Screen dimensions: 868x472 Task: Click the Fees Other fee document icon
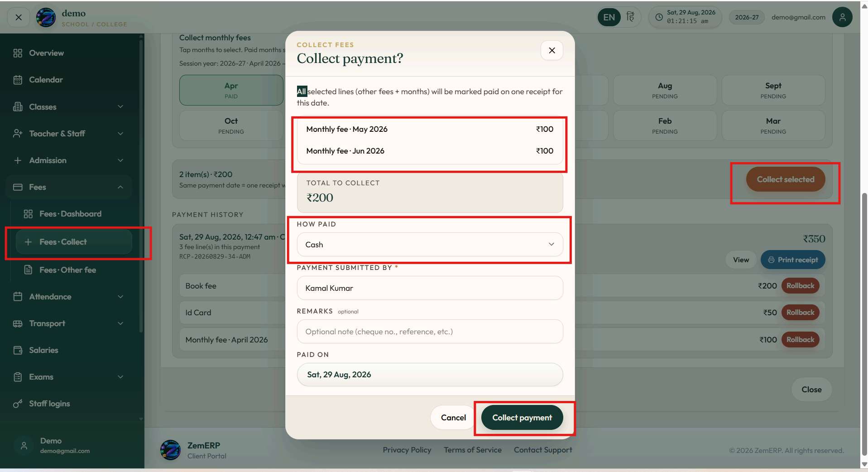[x=28, y=270]
